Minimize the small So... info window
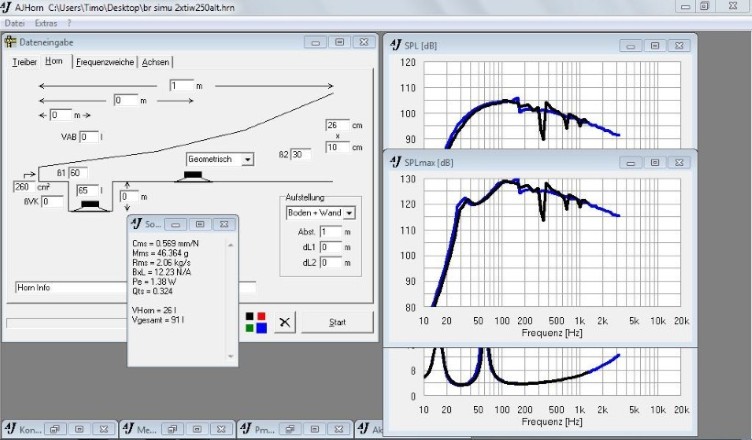The image size is (752, 440). coord(176,224)
